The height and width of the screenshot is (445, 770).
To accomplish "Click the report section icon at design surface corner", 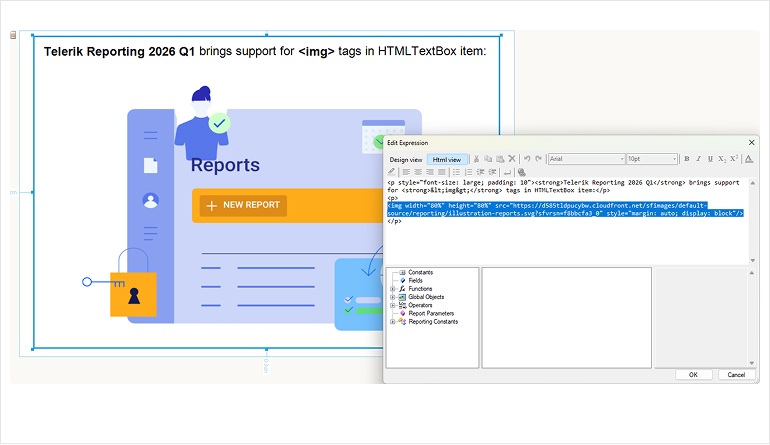I will point(13,35).
